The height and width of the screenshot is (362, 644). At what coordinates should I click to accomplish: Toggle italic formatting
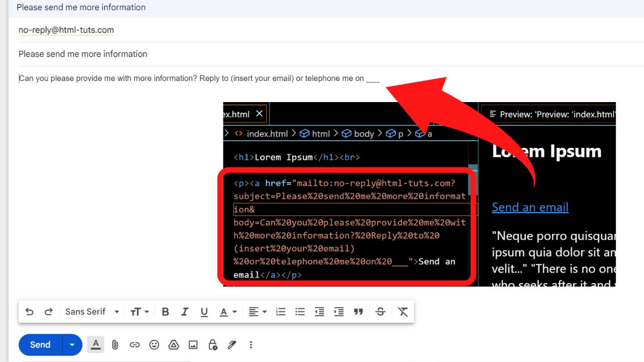click(185, 312)
